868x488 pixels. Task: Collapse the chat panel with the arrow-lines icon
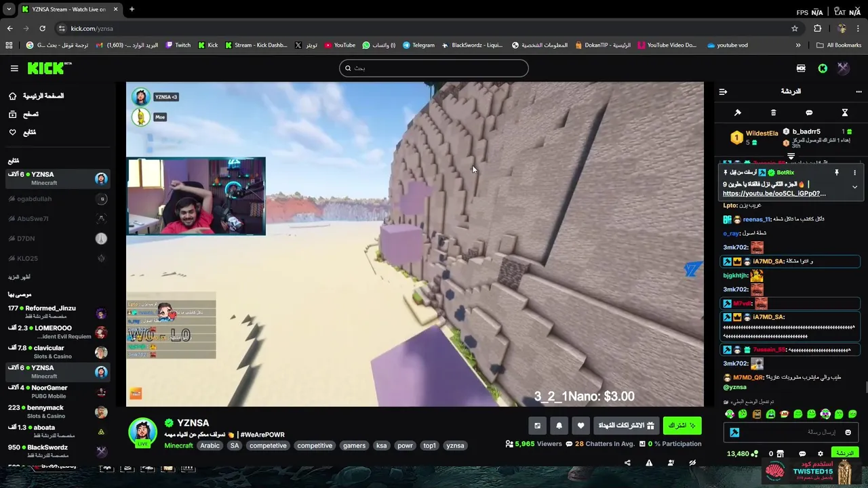723,91
